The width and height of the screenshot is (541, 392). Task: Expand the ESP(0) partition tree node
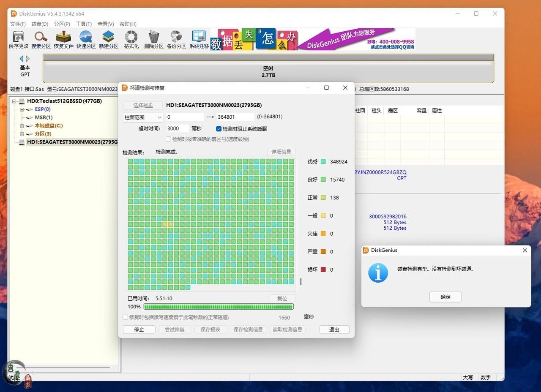click(22, 109)
